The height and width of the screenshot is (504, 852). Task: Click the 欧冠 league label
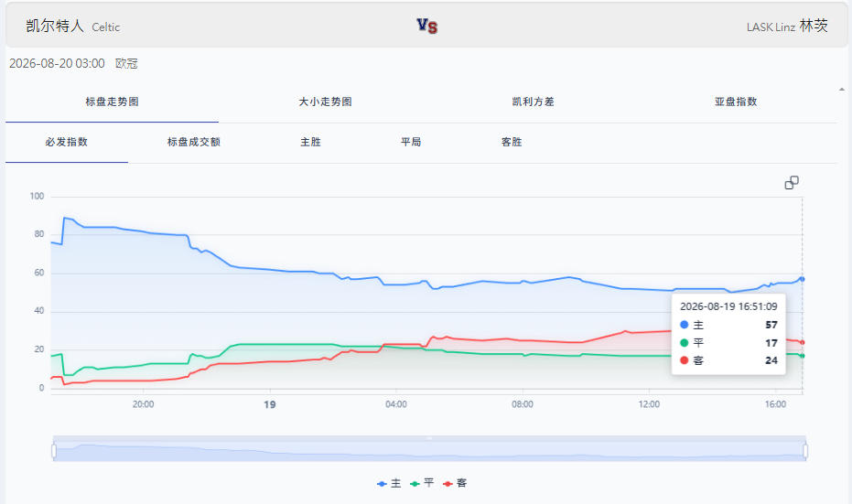click(126, 63)
